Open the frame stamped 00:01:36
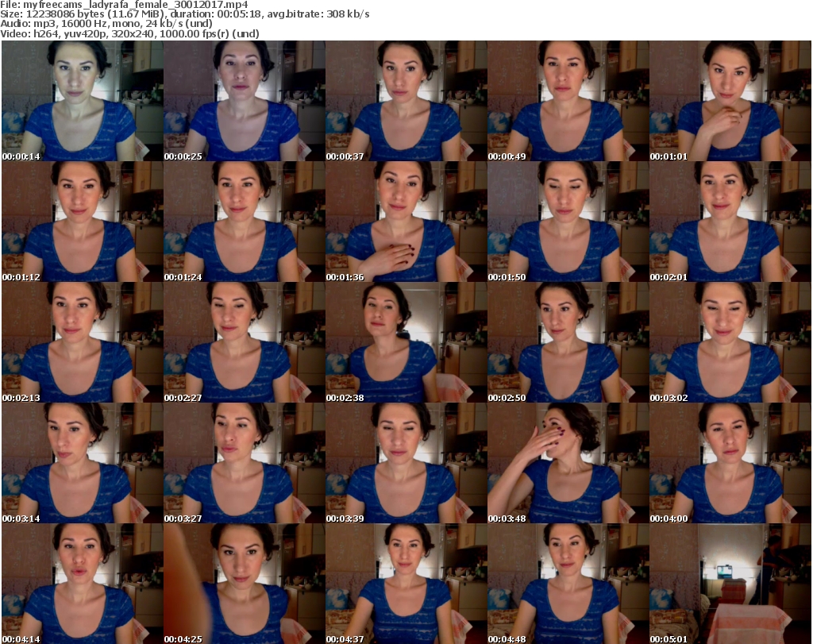Viewport: 813px width, 644px height. (406, 222)
